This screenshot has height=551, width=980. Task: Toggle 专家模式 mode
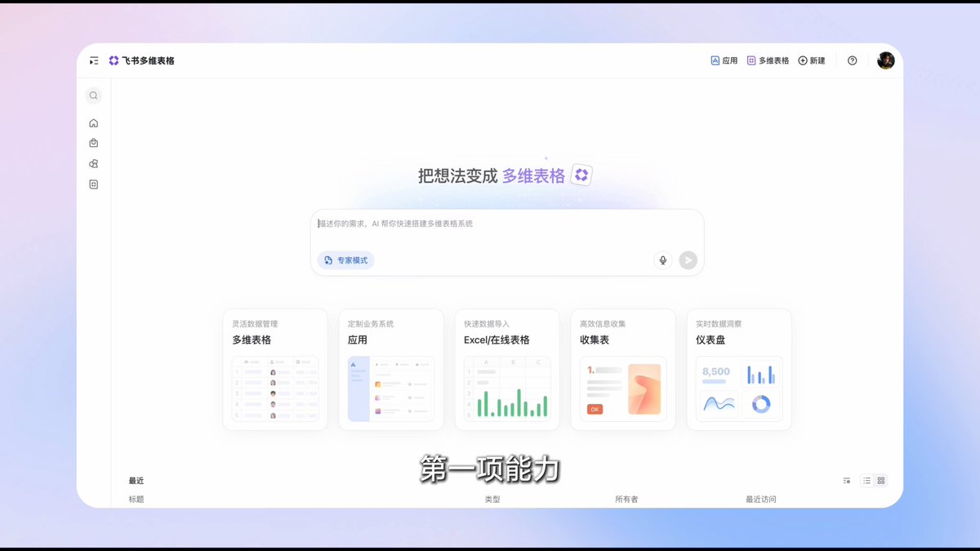click(345, 260)
